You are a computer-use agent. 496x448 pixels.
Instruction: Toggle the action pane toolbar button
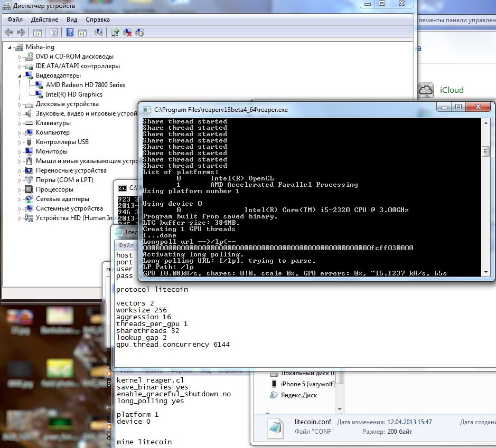pyautogui.click(x=82, y=32)
